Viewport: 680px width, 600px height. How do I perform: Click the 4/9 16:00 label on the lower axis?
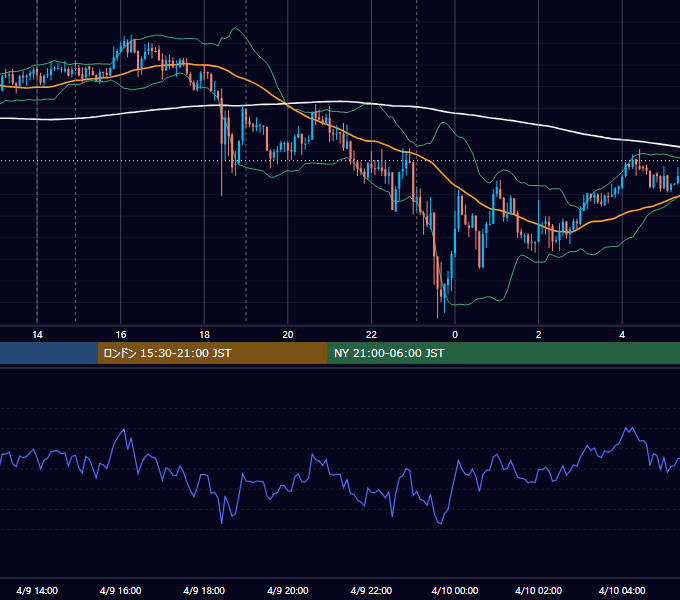pos(121,590)
